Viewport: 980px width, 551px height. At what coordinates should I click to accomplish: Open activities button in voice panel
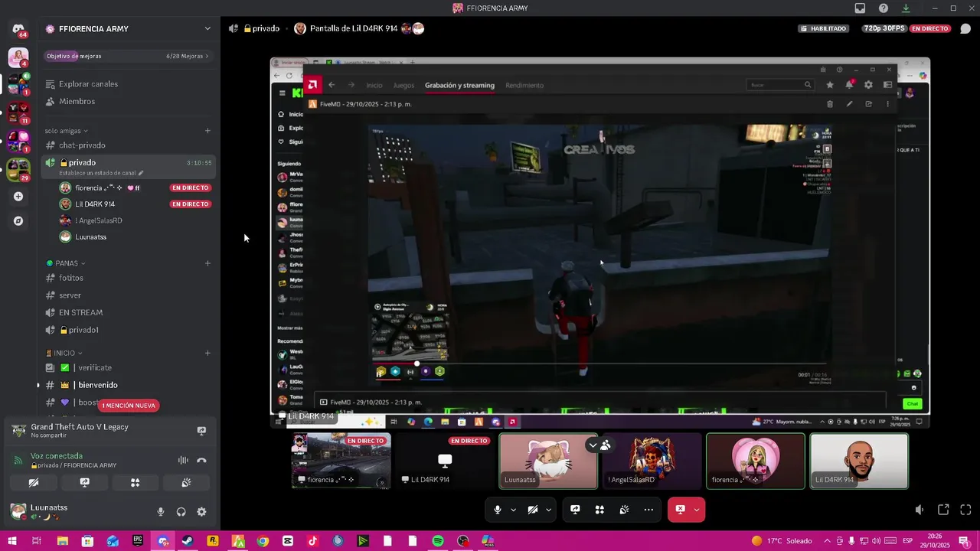tap(135, 483)
